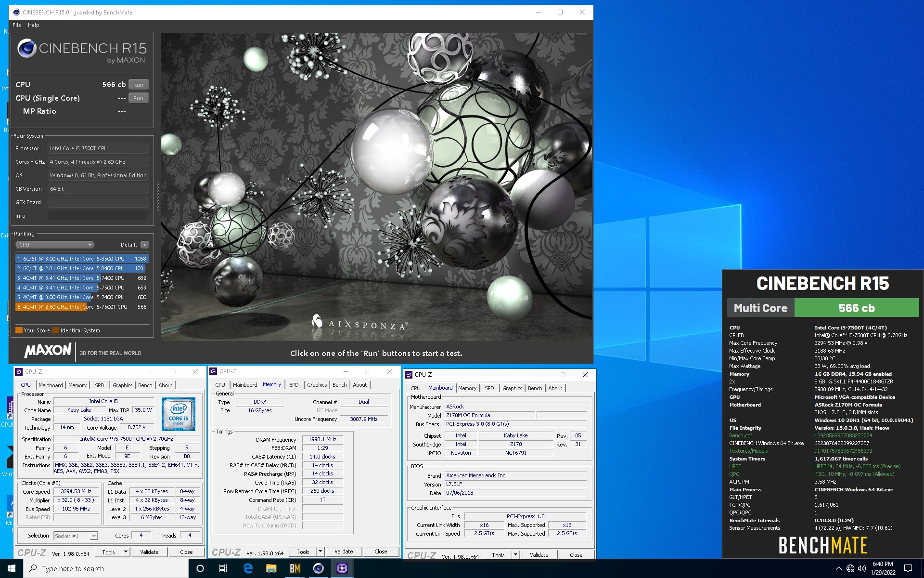The height and width of the screenshot is (578, 924).
Task: Open Task View in the taskbar
Action: [223, 568]
